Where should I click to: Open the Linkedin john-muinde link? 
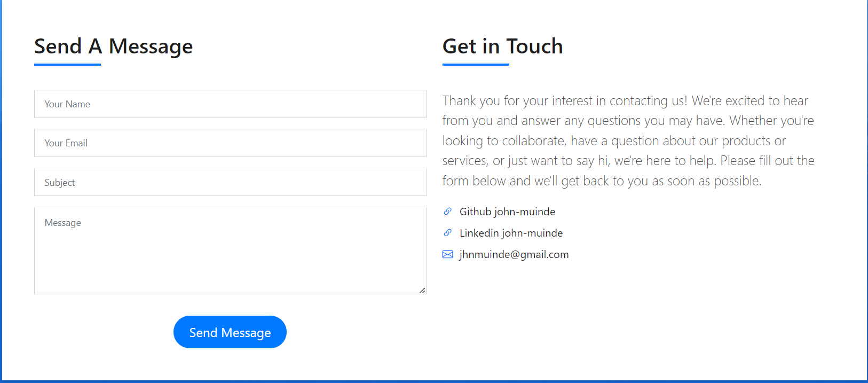(x=511, y=233)
